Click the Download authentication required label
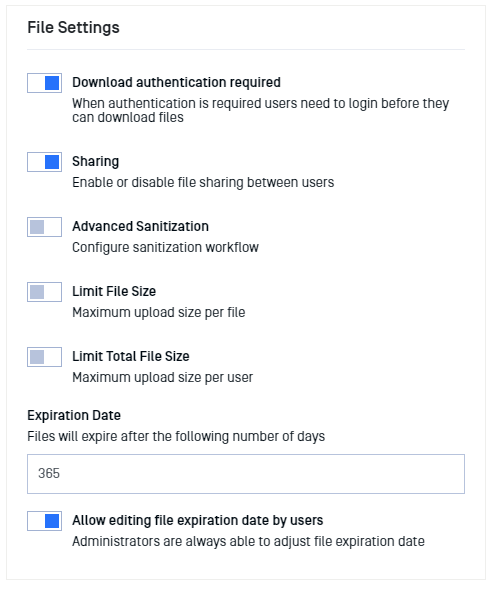The height and width of the screenshot is (589, 493). click(x=176, y=82)
